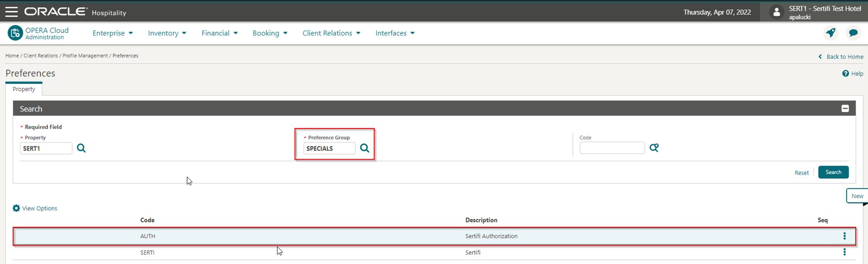
Task: Click into the Code input field
Action: 612,148
